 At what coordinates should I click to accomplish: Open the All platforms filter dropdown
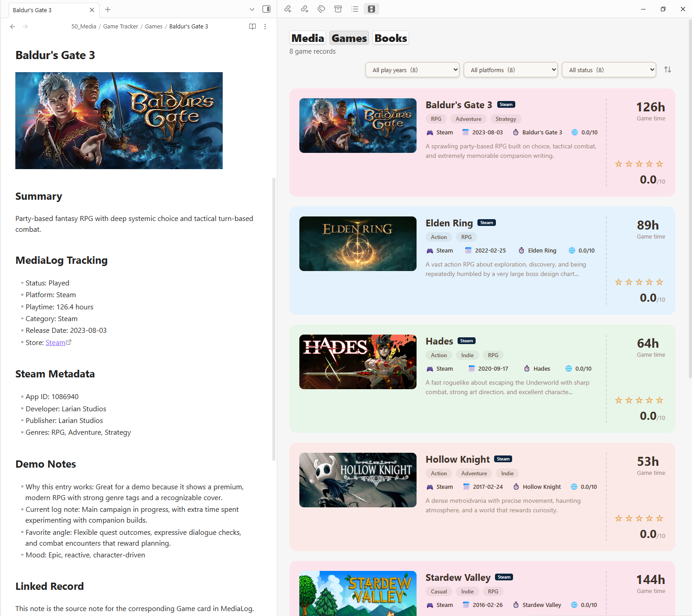tap(511, 70)
